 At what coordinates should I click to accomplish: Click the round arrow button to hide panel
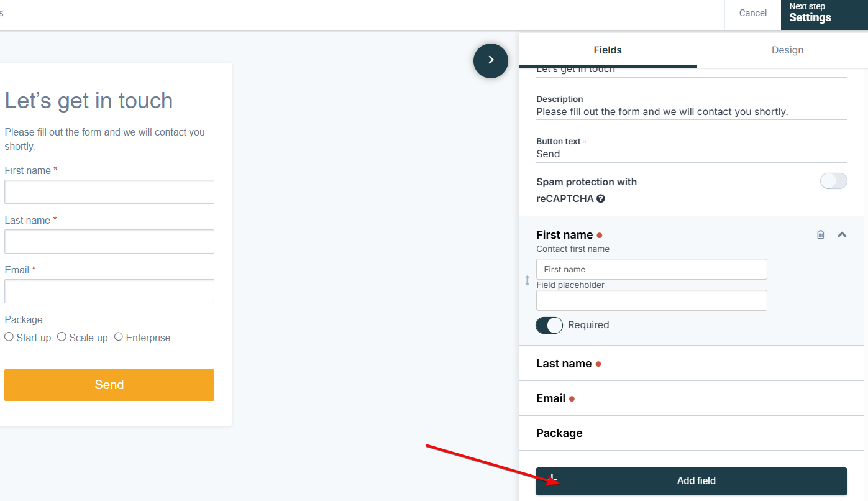click(x=491, y=60)
